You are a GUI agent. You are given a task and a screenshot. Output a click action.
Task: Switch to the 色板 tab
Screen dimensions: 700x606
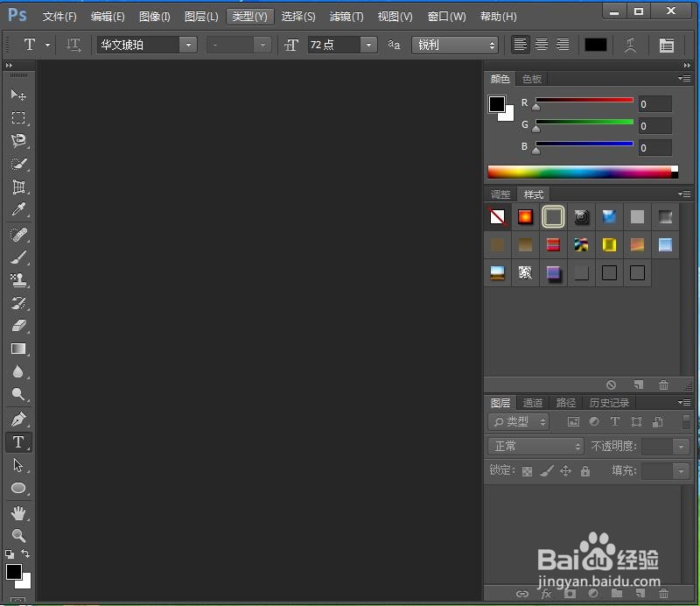(532, 79)
